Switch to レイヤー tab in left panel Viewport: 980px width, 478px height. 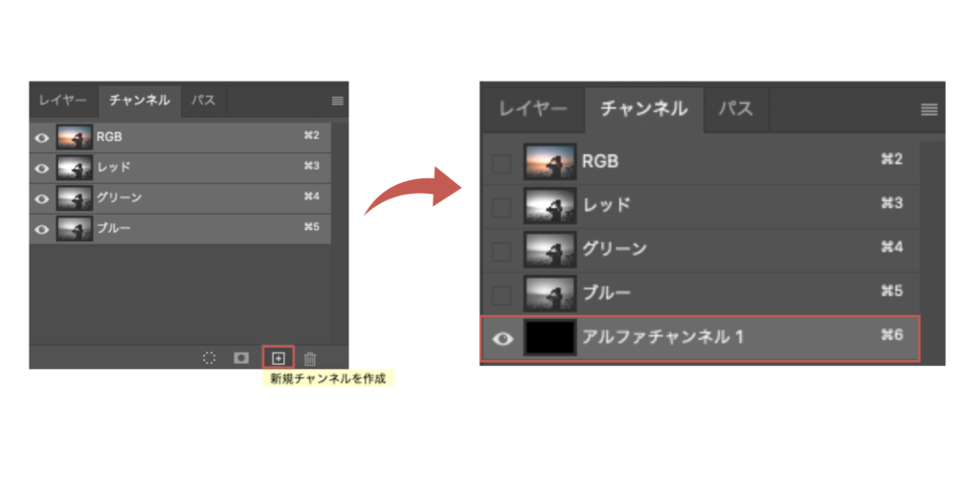click(63, 100)
